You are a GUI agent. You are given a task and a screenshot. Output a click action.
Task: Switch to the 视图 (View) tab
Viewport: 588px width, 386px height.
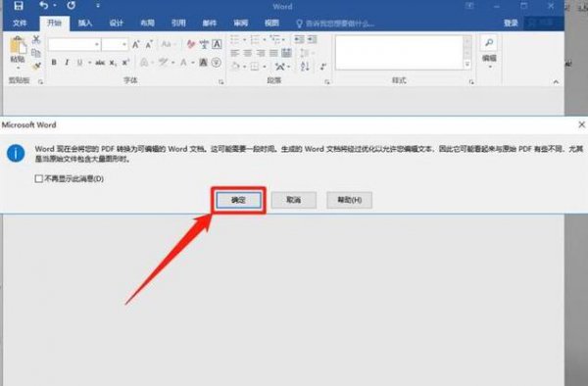[271, 24]
